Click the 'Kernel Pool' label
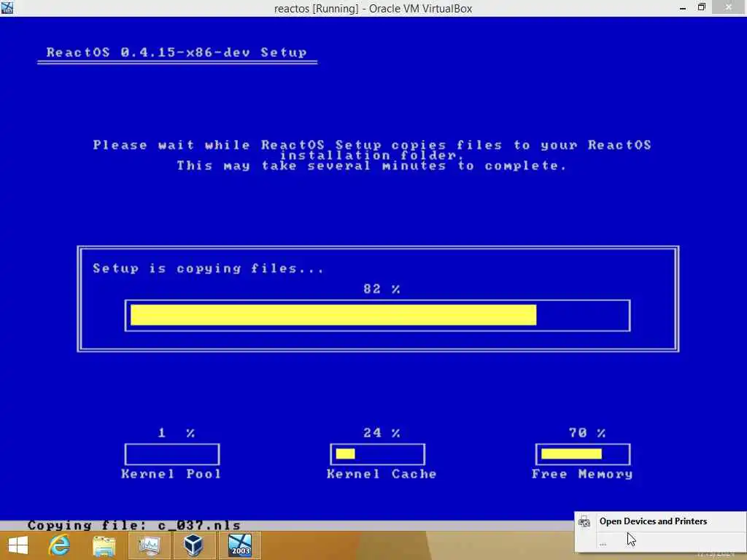Viewport: 747px width, 560px height. 171,474
